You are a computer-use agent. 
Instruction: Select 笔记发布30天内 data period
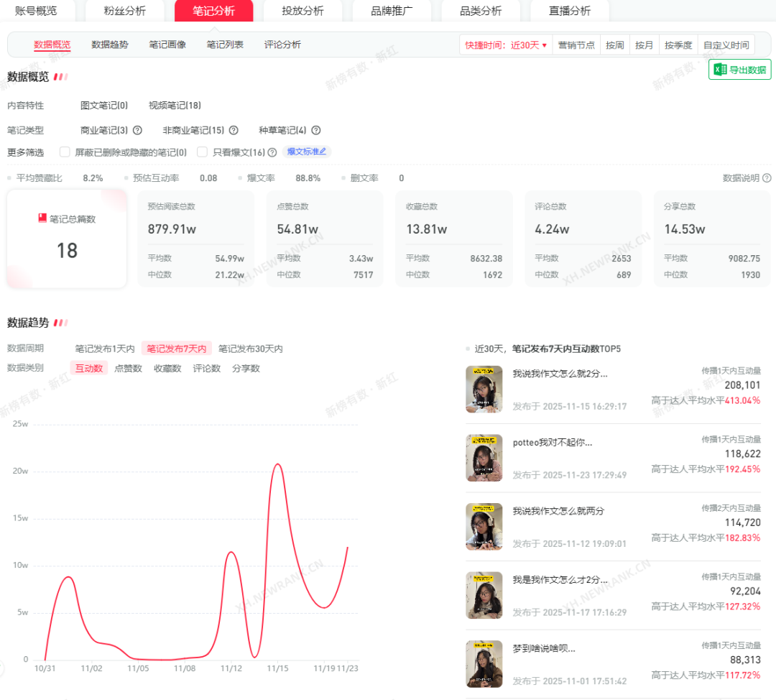[x=250, y=349]
